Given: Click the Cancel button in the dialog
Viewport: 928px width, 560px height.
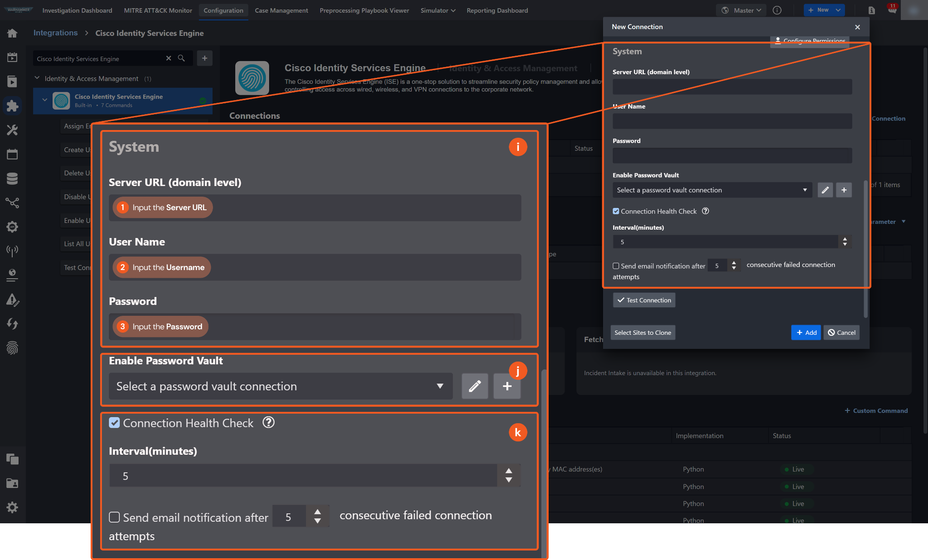Looking at the screenshot, I should tap(841, 333).
